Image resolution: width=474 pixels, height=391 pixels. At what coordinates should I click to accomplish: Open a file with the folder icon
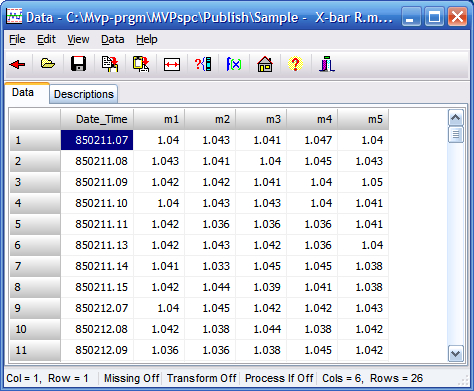coord(48,63)
